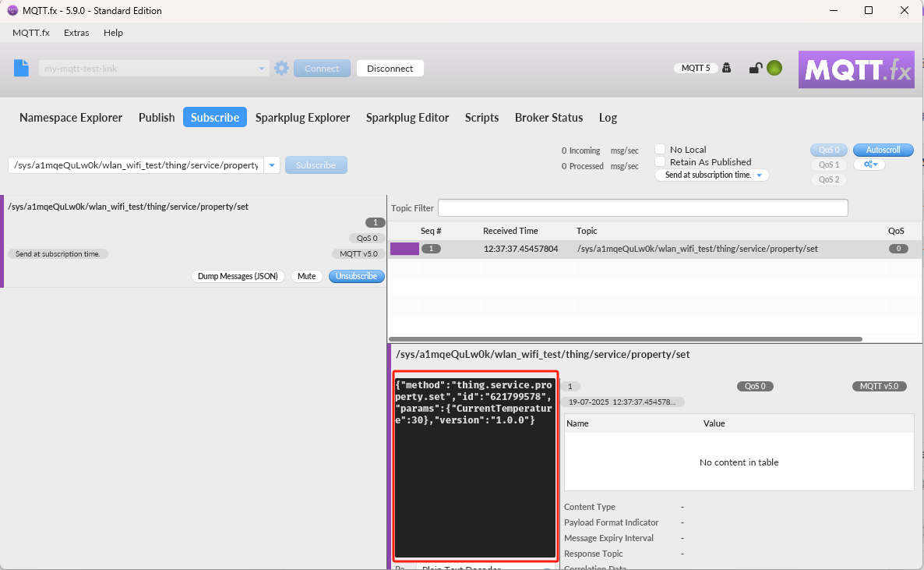Click the new connection profile document icon
924x570 pixels.
coord(21,68)
